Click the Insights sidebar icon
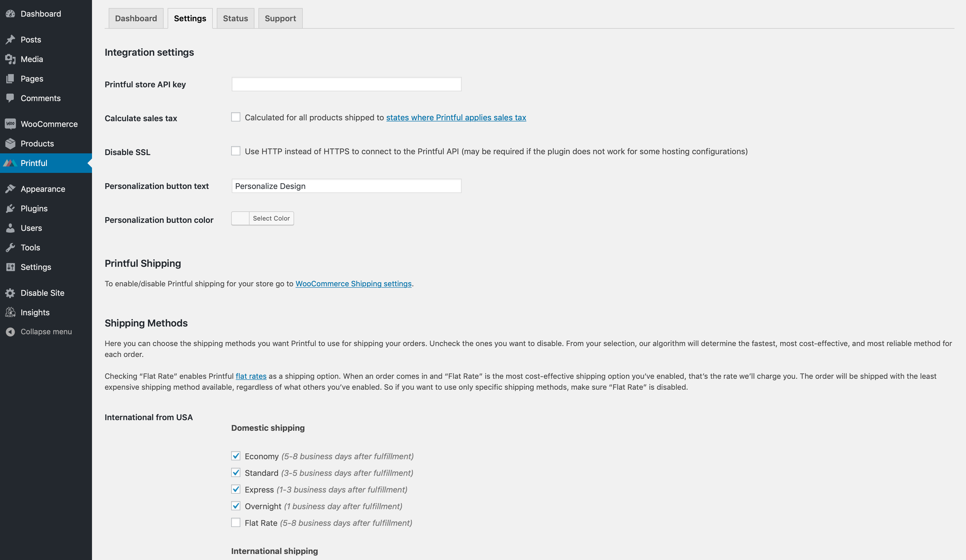 click(x=10, y=311)
